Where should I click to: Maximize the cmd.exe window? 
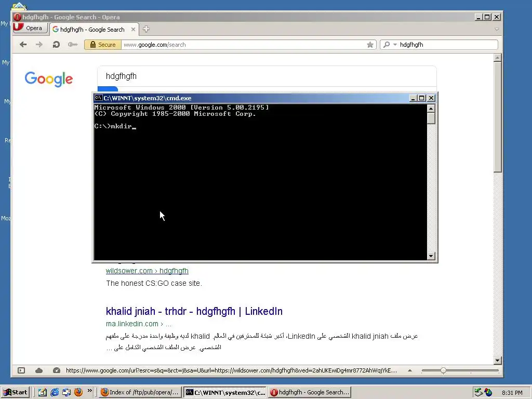click(x=421, y=98)
